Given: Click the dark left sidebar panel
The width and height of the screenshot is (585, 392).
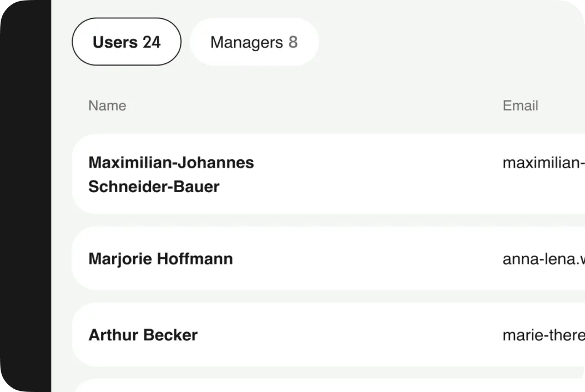Looking at the screenshot, I should (x=26, y=196).
